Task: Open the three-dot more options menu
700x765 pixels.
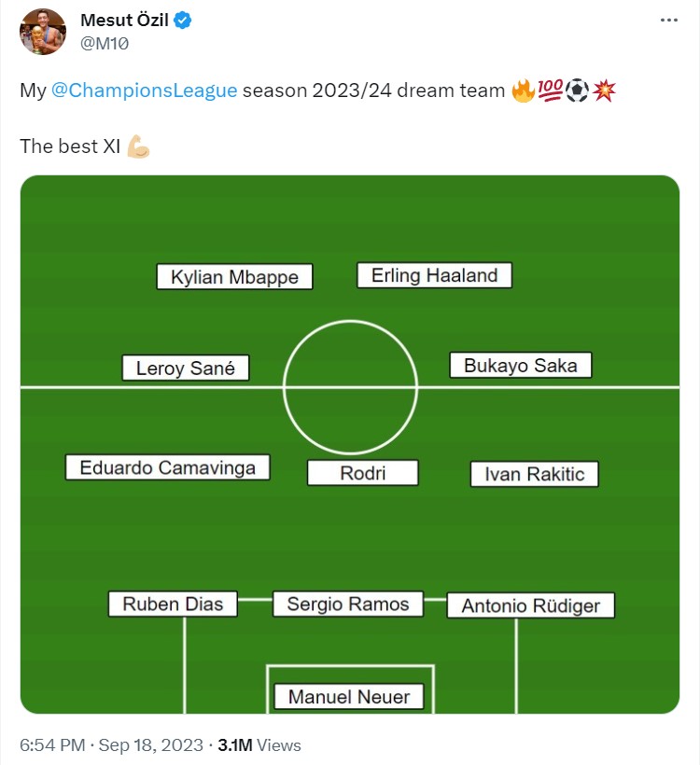Action: [668, 21]
